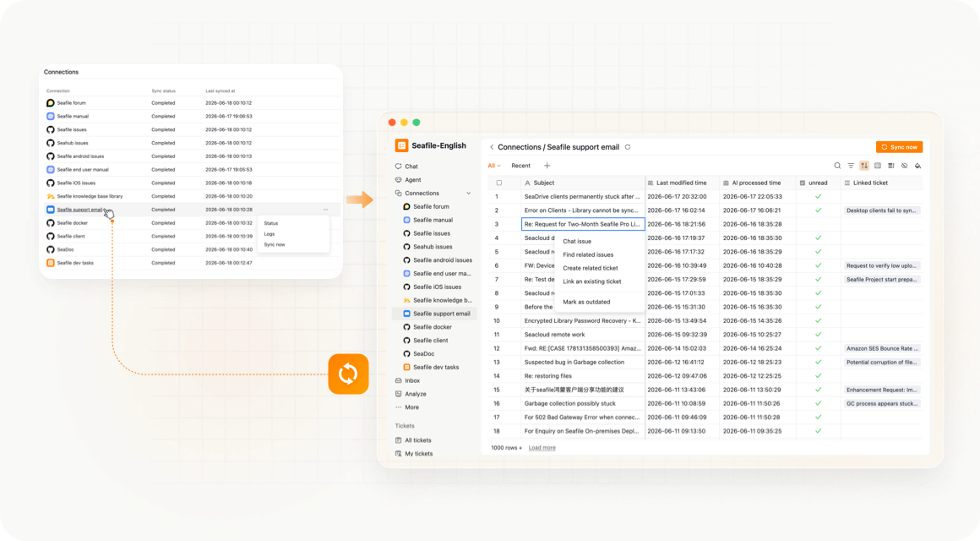
Task: Click the highlighted sort icon in toolbar
Action: pyautogui.click(x=864, y=166)
